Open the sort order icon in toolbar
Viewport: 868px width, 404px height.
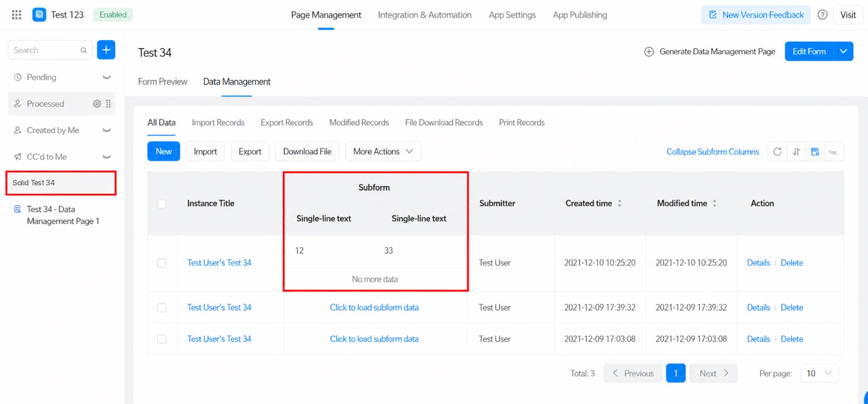[796, 152]
